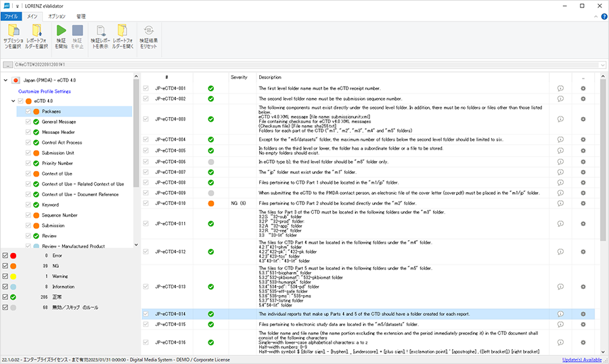Click the Open Report Folder icon

click(x=122, y=30)
